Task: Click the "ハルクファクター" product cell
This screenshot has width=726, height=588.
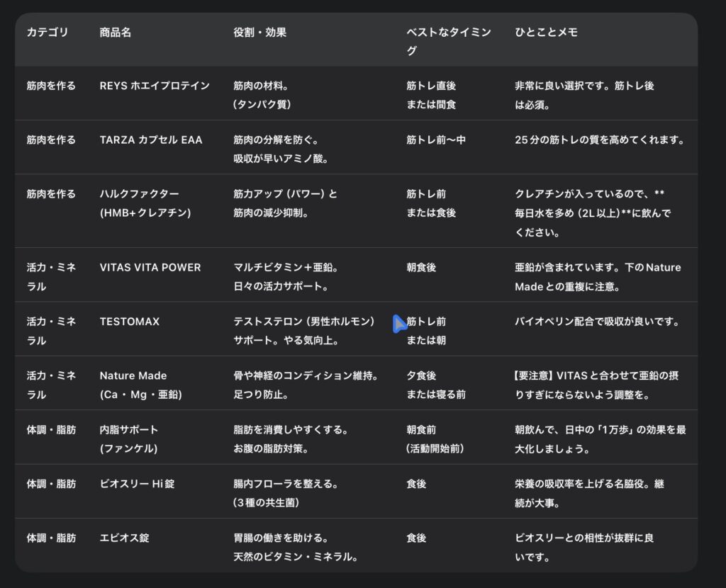Action: pos(139,194)
